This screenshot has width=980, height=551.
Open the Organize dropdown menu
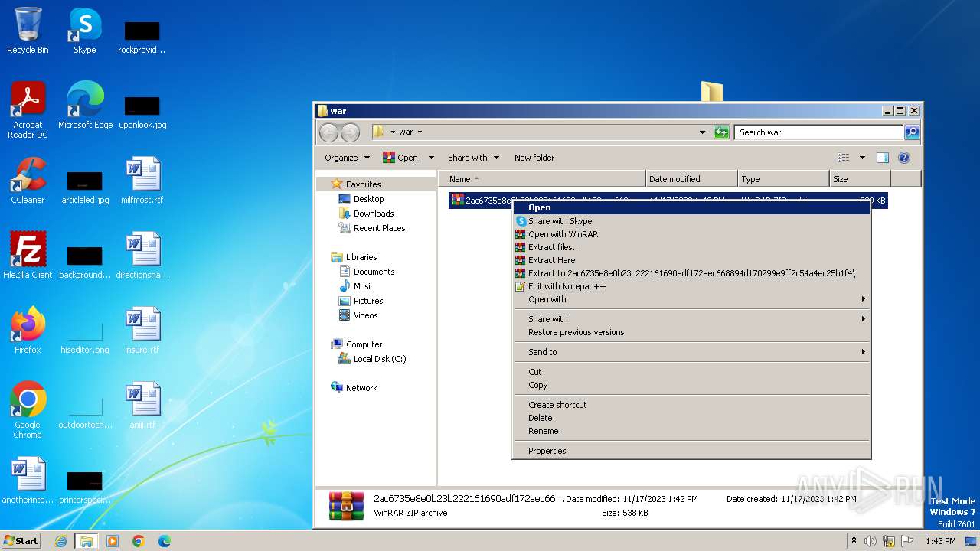[347, 158]
